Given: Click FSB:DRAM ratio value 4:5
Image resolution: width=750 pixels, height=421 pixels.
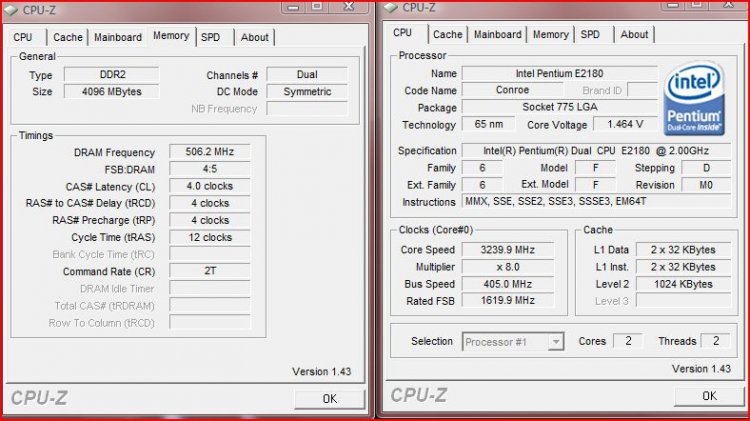Looking at the screenshot, I should (x=210, y=169).
